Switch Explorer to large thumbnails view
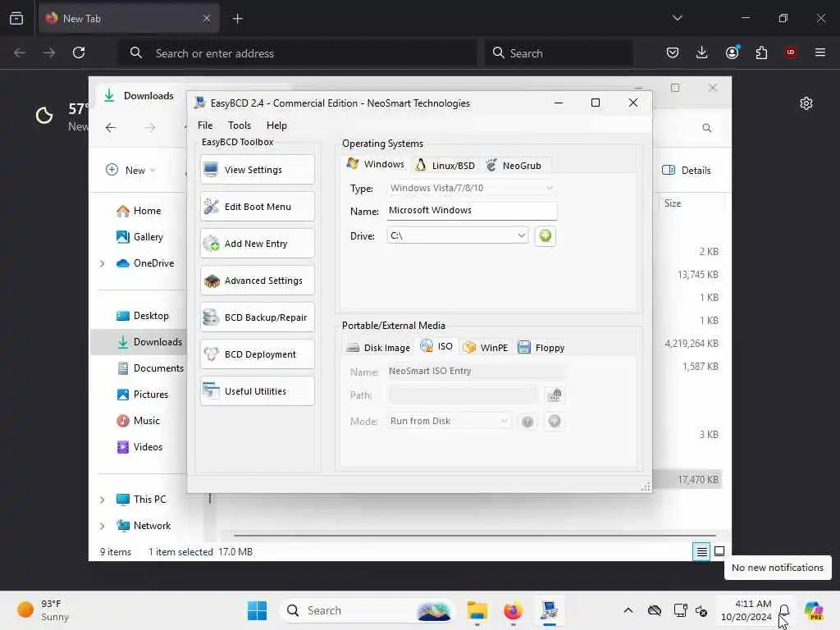Image resolution: width=840 pixels, height=630 pixels. pos(719,551)
